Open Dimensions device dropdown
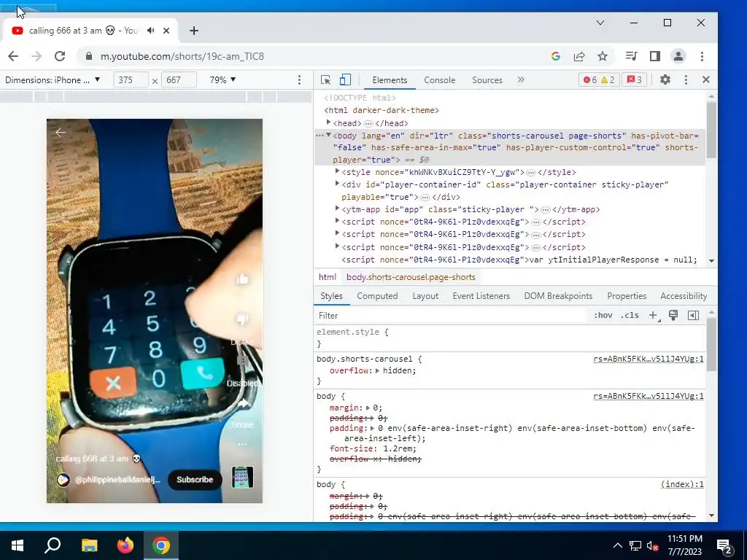 point(53,80)
